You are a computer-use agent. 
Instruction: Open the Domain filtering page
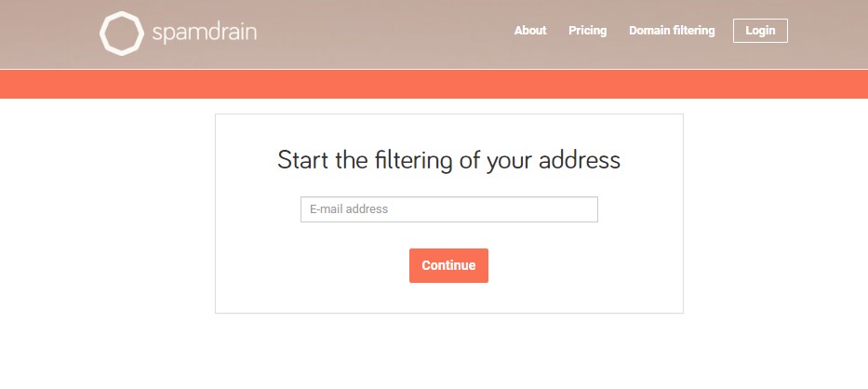click(x=672, y=31)
